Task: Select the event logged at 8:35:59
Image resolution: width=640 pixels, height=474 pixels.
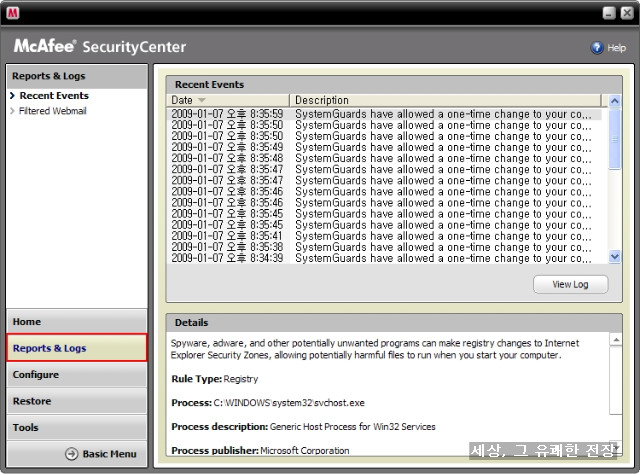Action: coord(384,114)
